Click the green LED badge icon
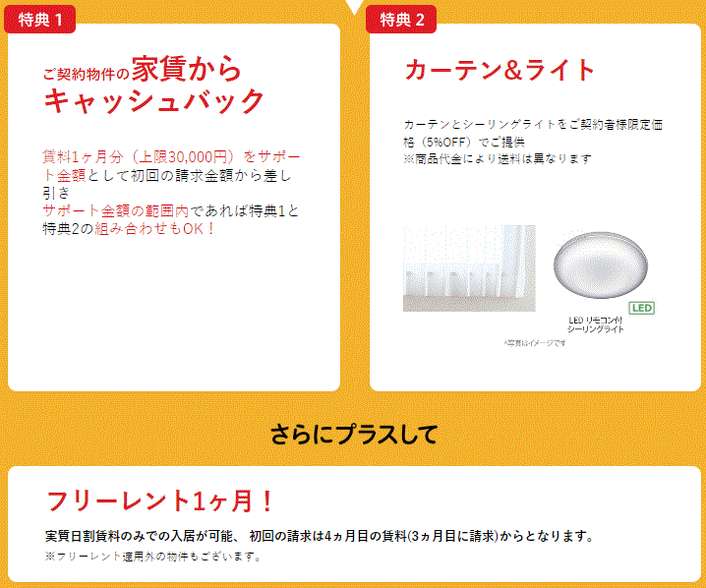706x588 pixels. click(641, 308)
